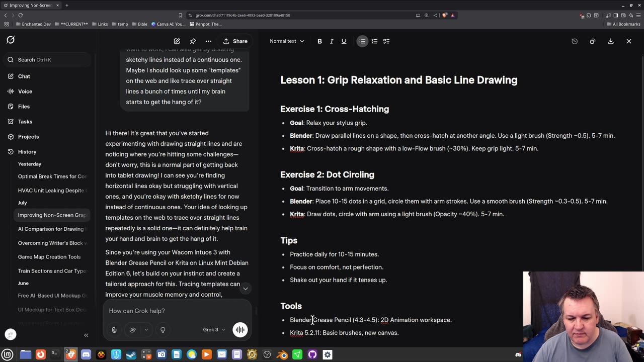Open the Linux Mint start menu

[8, 354]
